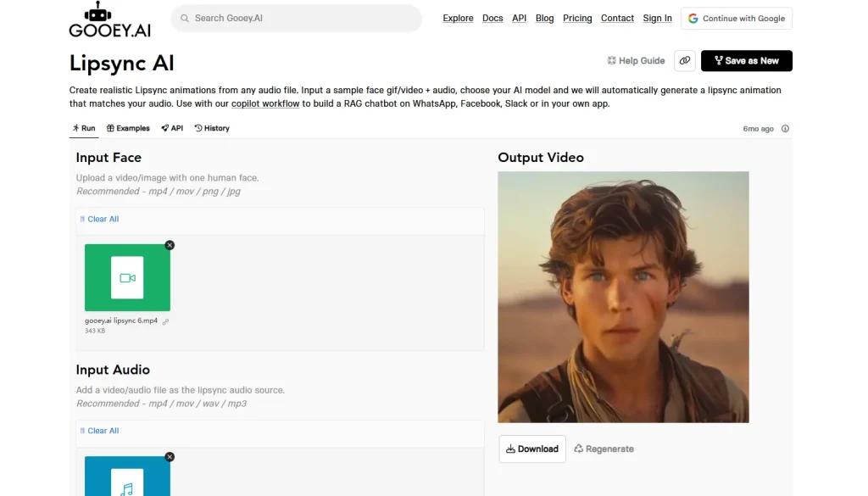Click the magnifier icon in the search bar

[184, 18]
